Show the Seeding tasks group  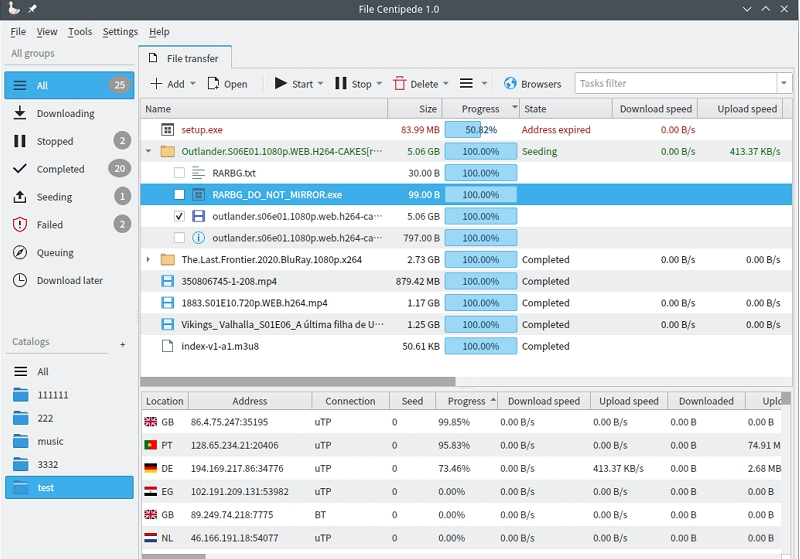pyautogui.click(x=54, y=197)
